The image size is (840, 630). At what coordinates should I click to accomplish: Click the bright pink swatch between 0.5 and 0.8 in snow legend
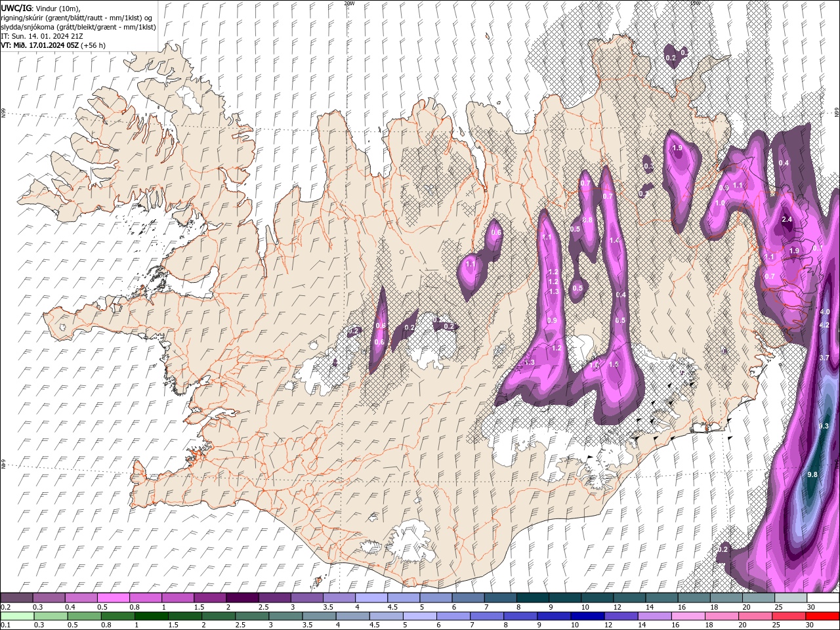(114, 598)
